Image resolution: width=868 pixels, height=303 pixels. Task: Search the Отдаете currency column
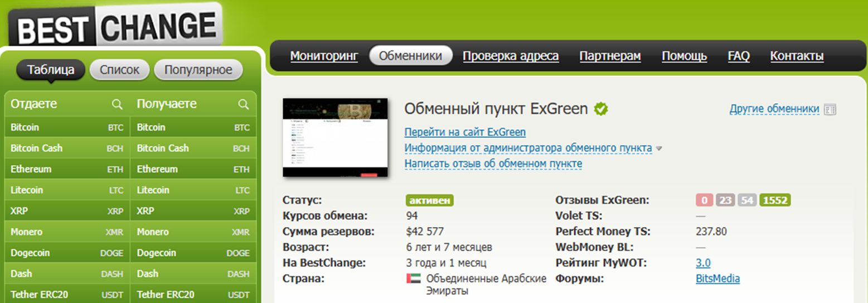(117, 104)
